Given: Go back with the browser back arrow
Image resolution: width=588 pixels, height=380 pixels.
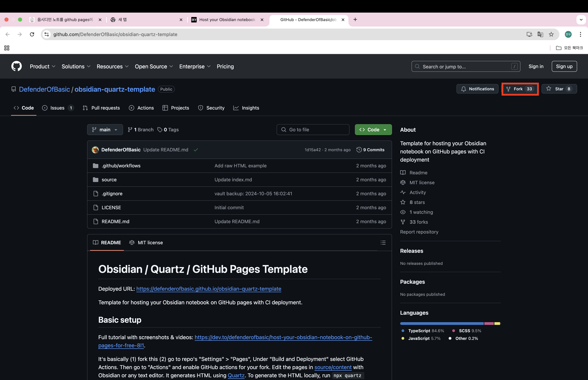Looking at the screenshot, I should [7, 34].
